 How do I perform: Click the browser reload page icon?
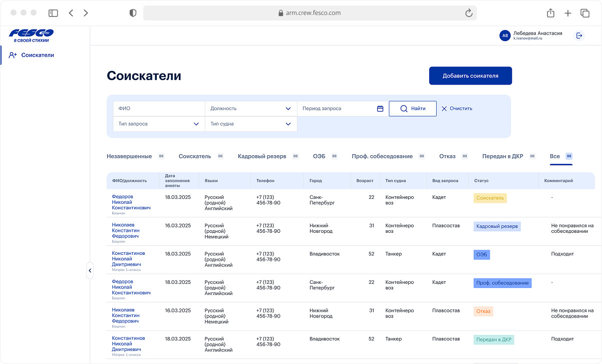[469, 13]
